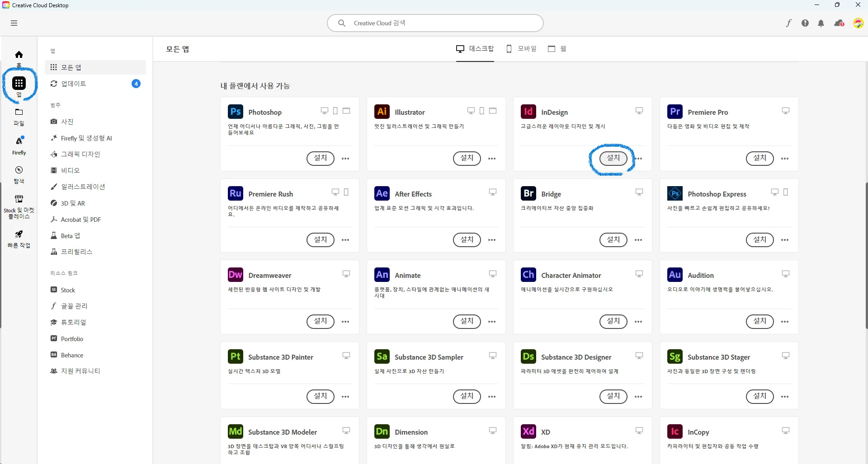Open Stock and Marketplace in left rail
Image resolution: width=868 pixels, height=464 pixels.
tap(19, 207)
